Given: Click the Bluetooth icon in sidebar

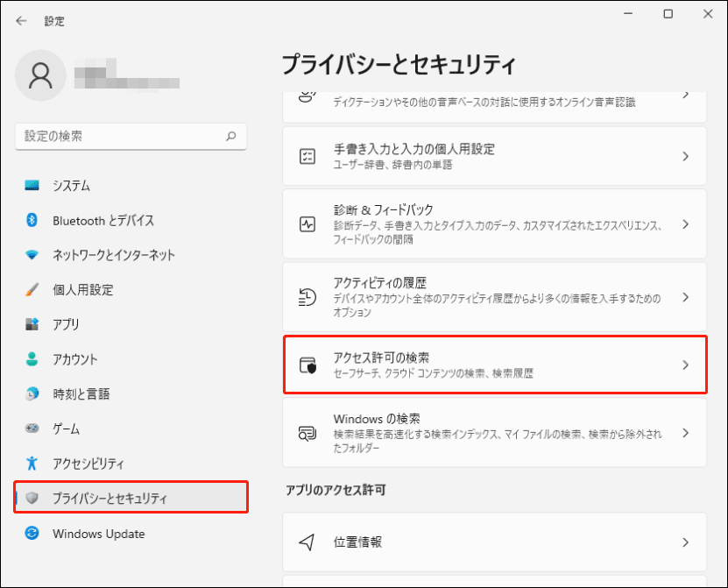Looking at the screenshot, I should pyautogui.click(x=32, y=220).
